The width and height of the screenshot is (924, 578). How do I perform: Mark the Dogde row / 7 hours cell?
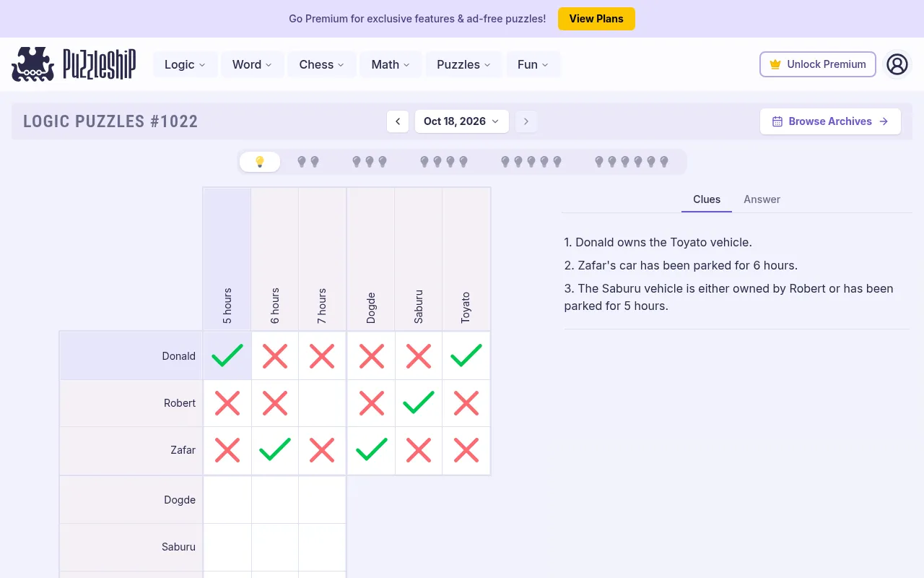(x=322, y=500)
